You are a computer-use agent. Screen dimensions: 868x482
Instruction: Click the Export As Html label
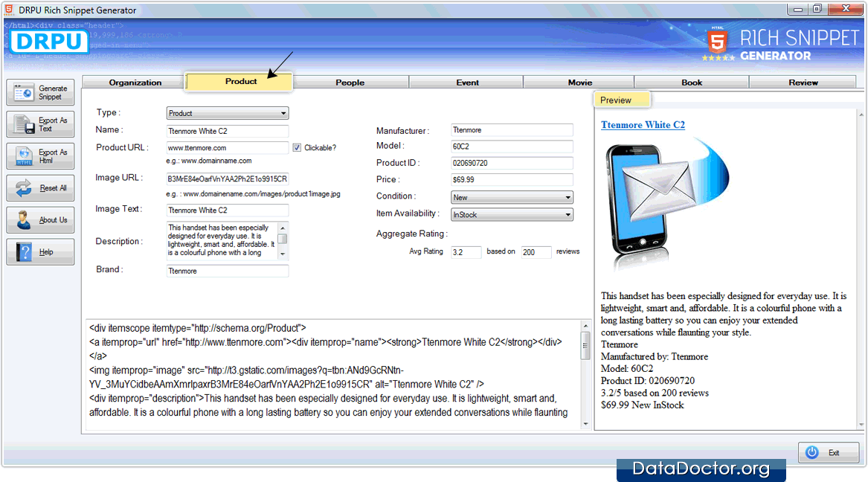coord(53,157)
